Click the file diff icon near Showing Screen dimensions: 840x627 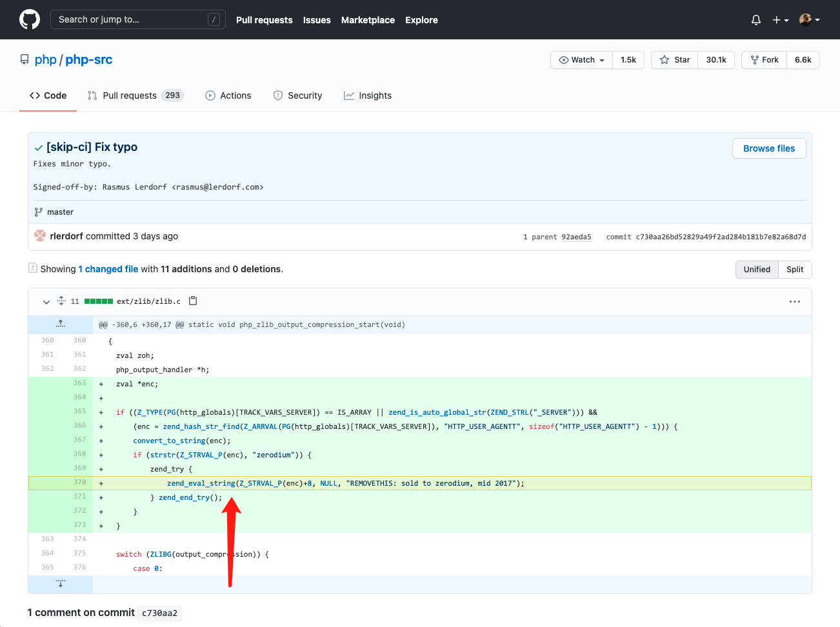(x=33, y=268)
